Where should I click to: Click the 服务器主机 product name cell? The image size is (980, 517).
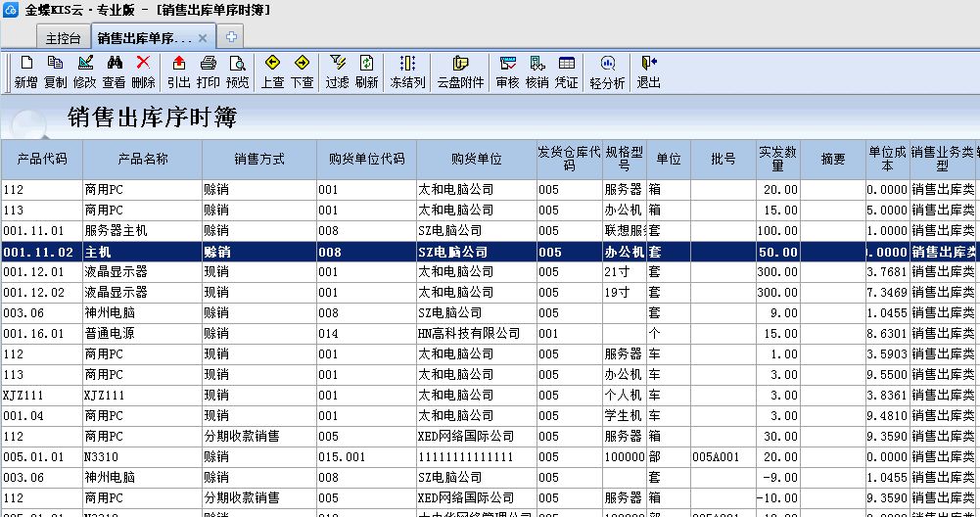143,231
